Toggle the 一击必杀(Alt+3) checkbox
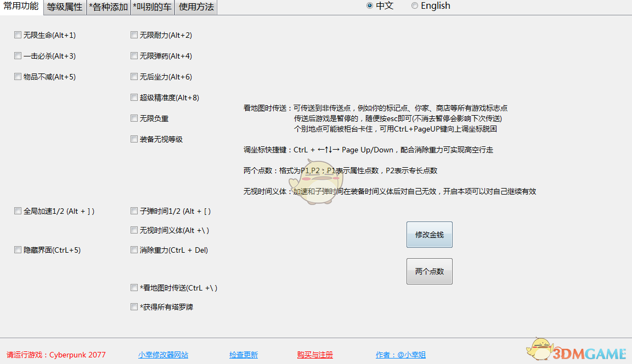This screenshot has height=364, width=632. click(x=18, y=55)
